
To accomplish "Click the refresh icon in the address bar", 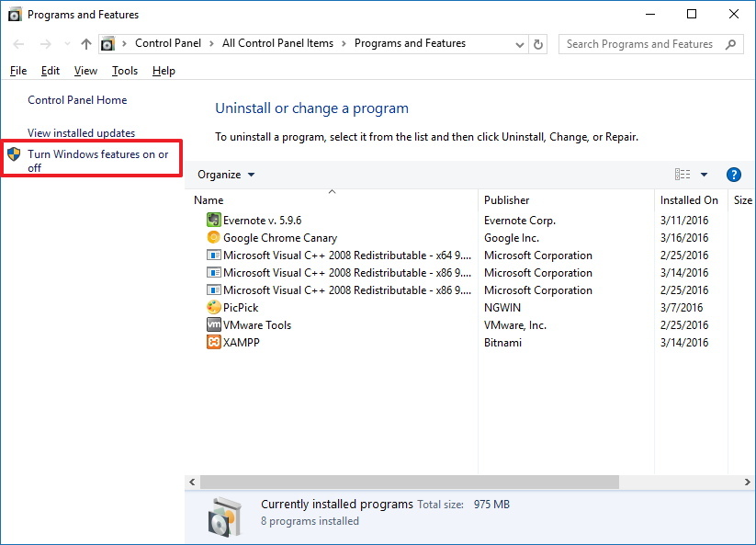I will [x=537, y=43].
